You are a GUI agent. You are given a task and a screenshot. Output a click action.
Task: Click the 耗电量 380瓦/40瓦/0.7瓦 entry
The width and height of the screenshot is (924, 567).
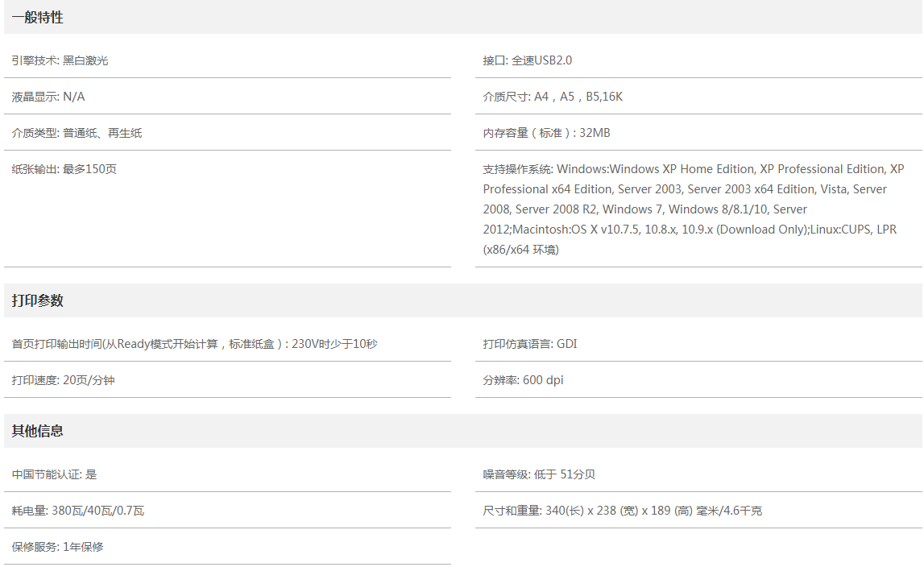coord(78,511)
